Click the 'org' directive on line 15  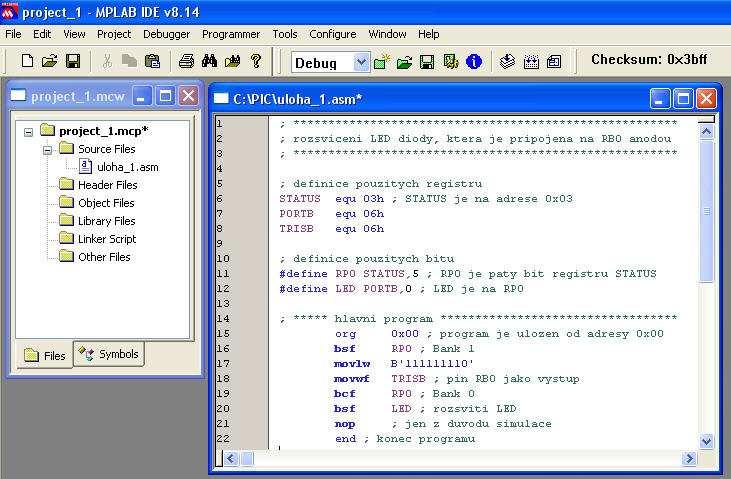pos(345,334)
